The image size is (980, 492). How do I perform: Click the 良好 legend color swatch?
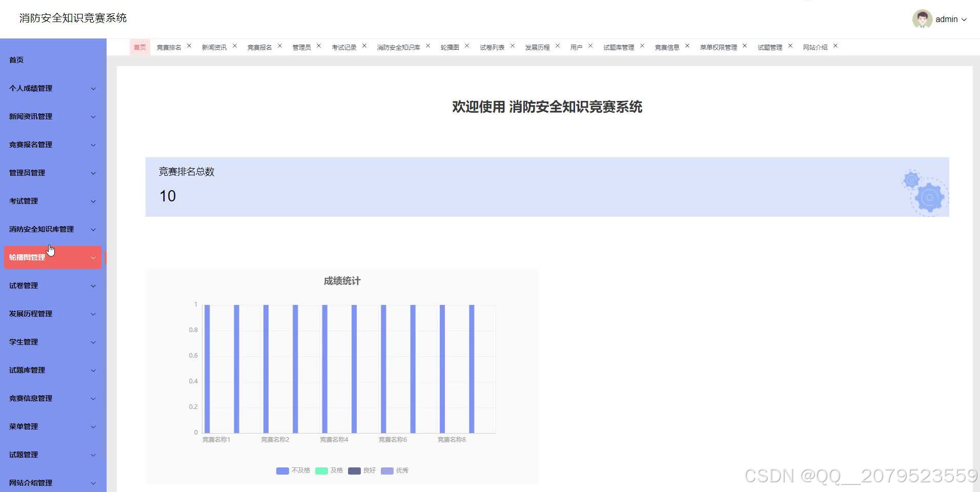(x=354, y=470)
